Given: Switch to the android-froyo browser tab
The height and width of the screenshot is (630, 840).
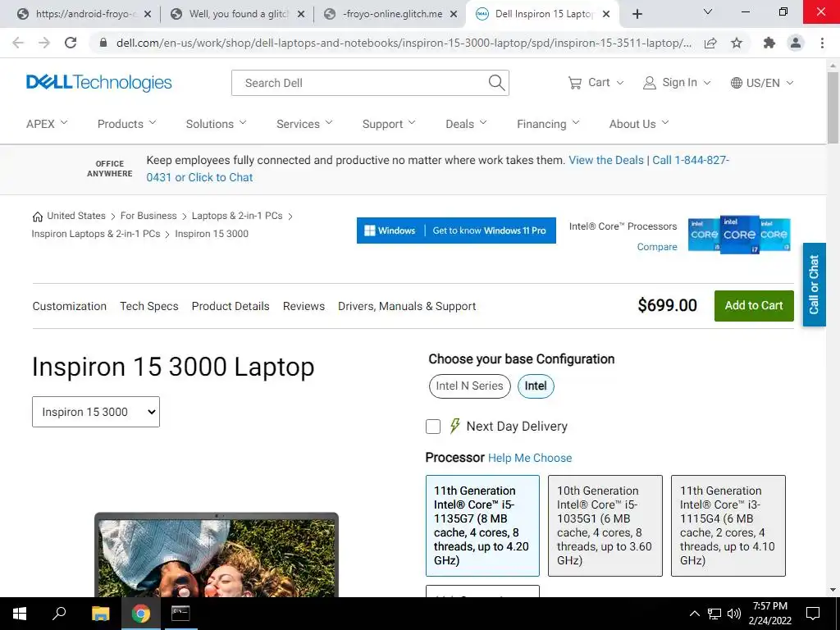Looking at the screenshot, I should [83, 14].
